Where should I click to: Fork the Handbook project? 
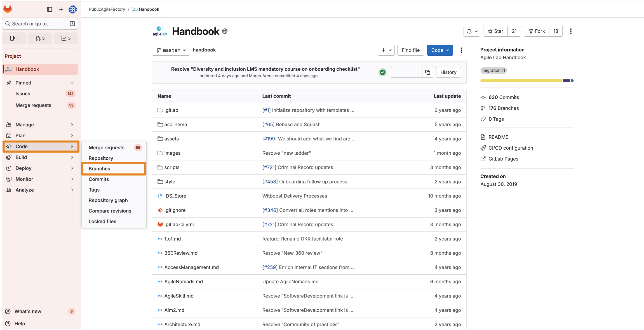pos(537,31)
